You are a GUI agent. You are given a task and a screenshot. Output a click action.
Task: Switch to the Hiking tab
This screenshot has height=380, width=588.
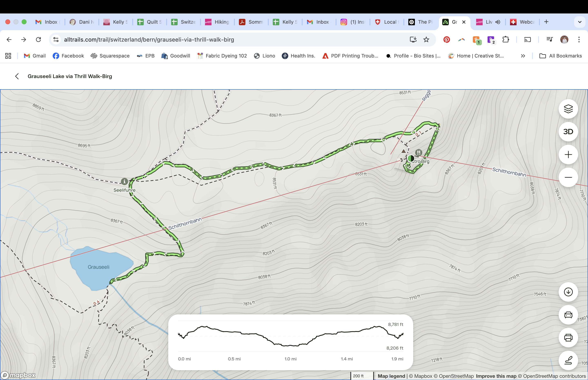pos(217,22)
